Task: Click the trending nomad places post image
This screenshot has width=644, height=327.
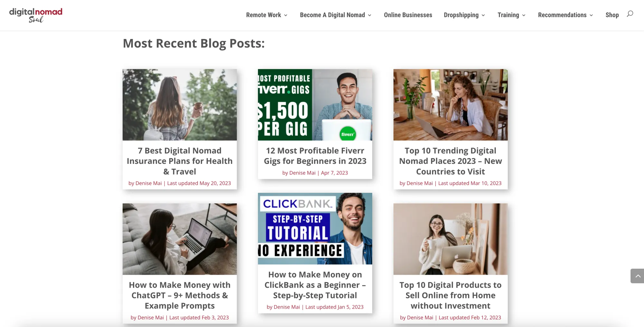Action: click(450, 105)
